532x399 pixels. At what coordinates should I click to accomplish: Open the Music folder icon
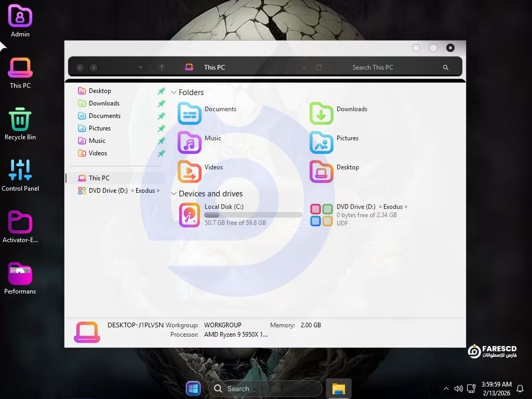190,142
